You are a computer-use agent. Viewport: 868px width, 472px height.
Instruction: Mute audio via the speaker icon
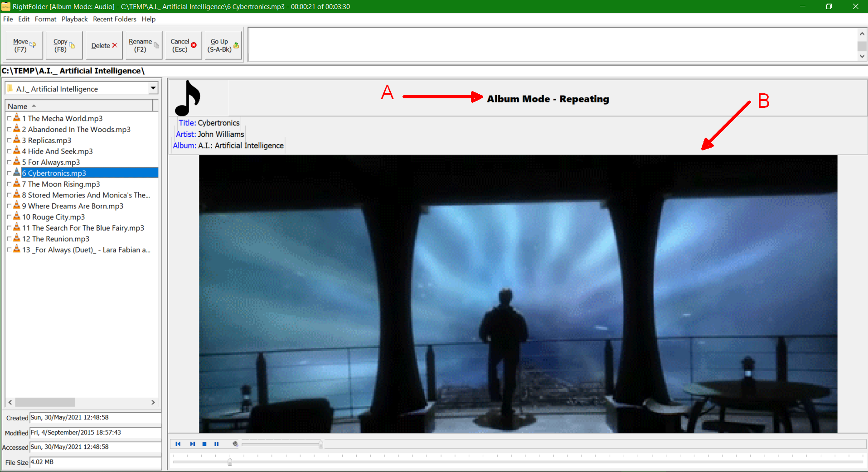[235, 444]
